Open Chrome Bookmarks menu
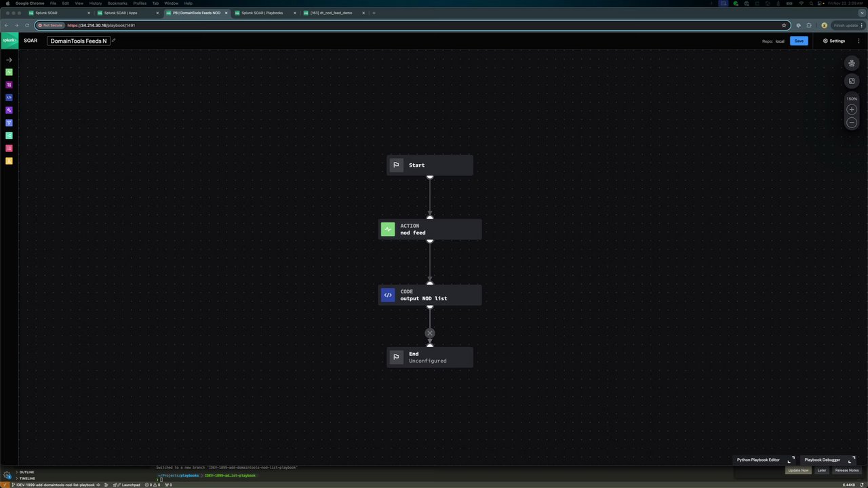Screen dimensions: 868x488 coord(117,3)
